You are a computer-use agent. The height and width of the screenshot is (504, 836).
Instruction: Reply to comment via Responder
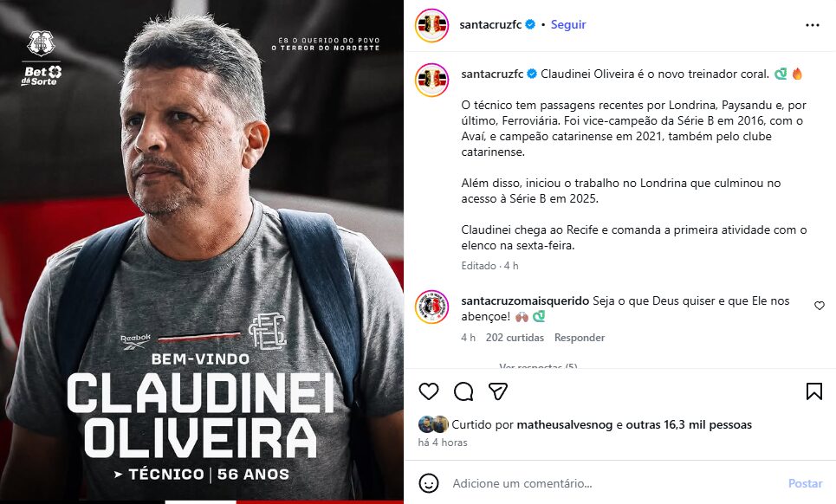580,338
